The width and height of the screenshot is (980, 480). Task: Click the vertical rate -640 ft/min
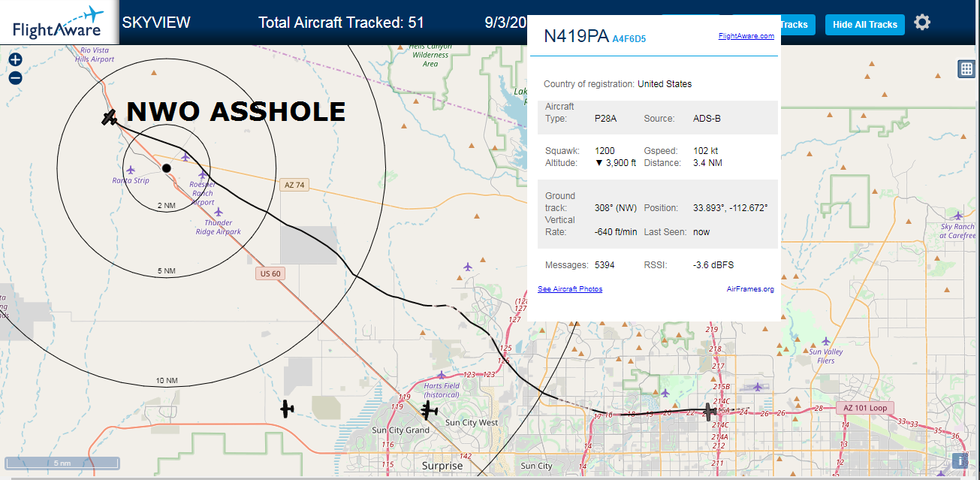[x=616, y=232]
